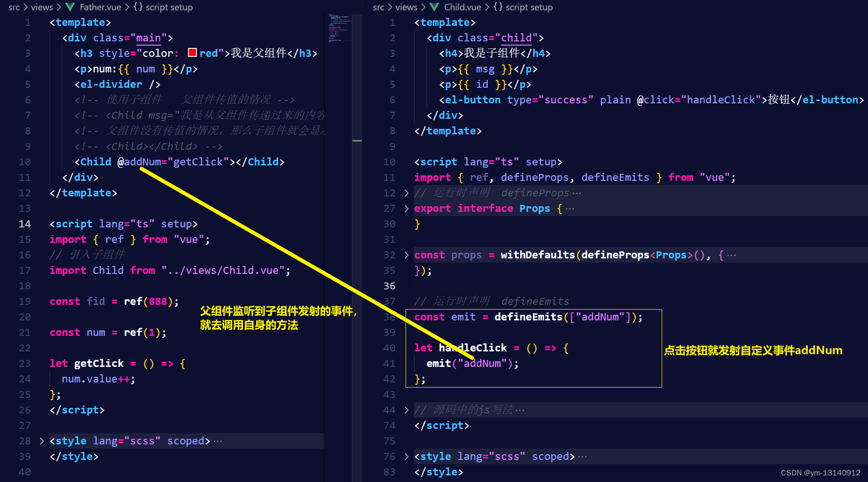
Task: Click the braces icon before Child script setup
Action: tap(498, 7)
